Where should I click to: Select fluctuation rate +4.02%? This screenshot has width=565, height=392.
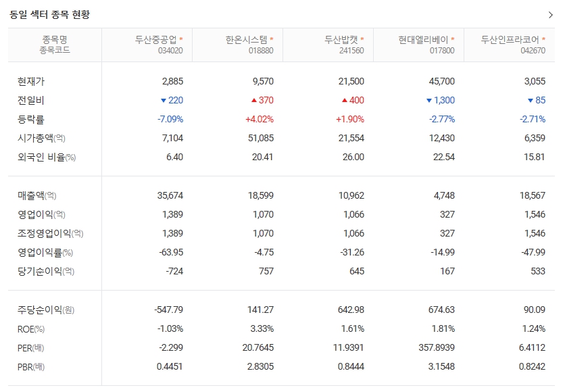[260, 119]
